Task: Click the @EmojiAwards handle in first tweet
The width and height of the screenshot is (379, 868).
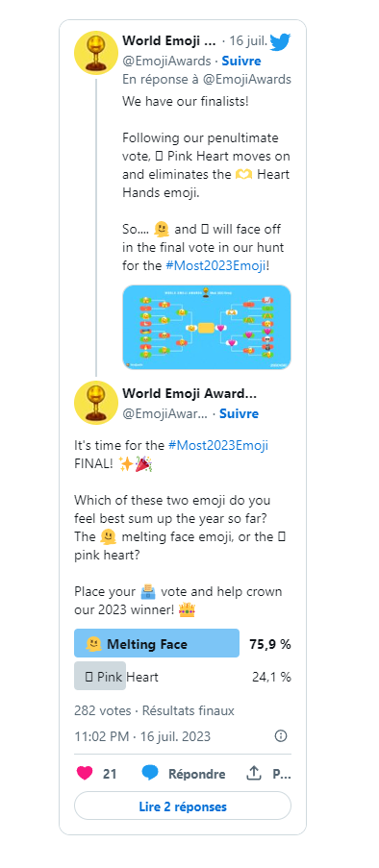Action: 166,61
